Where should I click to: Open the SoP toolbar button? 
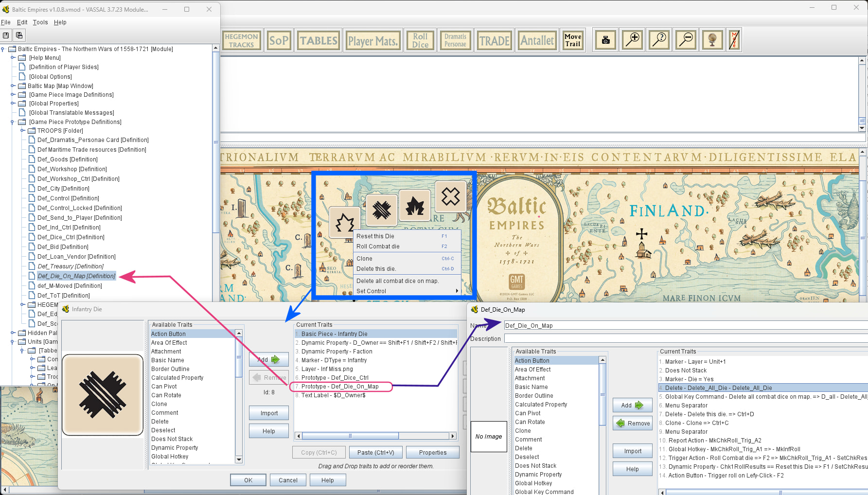point(279,40)
